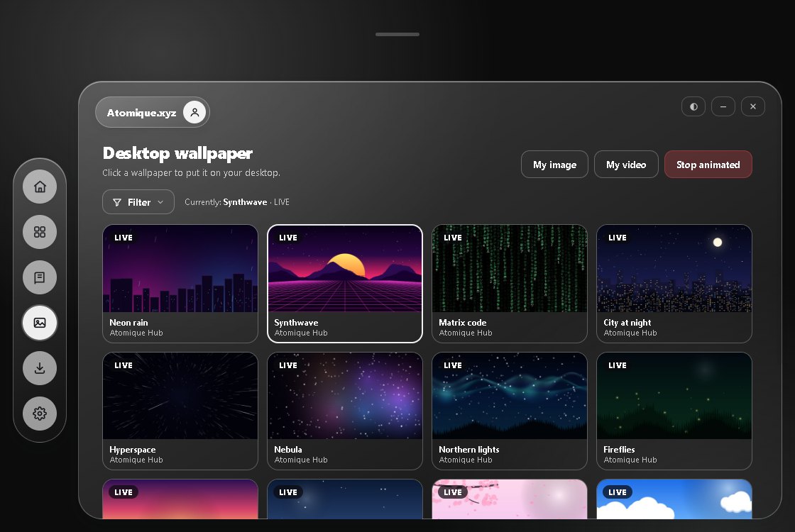Viewport: 795px width, 532px height.
Task: Open the notes sidebar icon
Action: coord(40,277)
